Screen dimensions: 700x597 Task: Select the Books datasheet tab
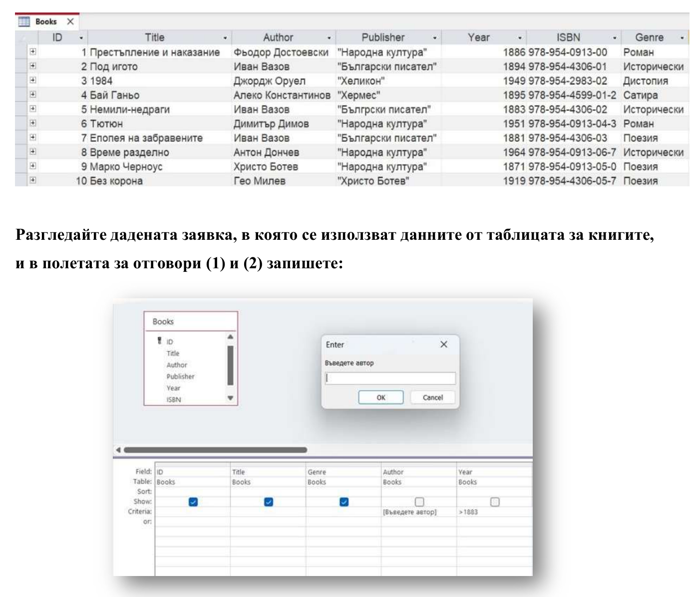(47, 21)
